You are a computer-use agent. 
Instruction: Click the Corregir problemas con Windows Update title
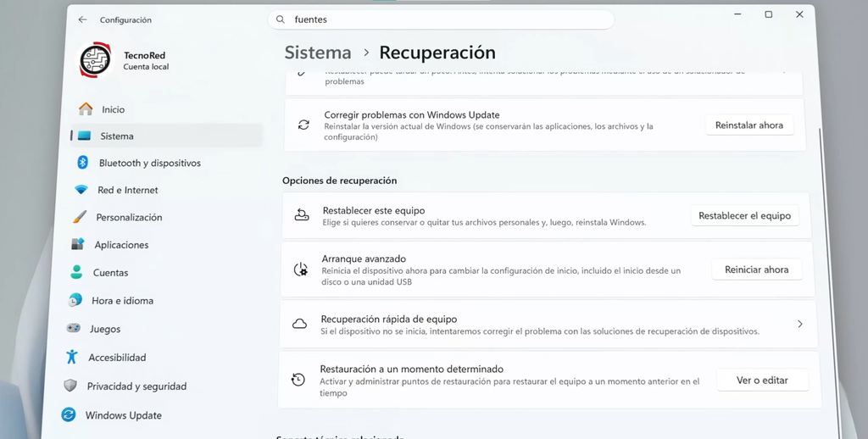click(412, 115)
